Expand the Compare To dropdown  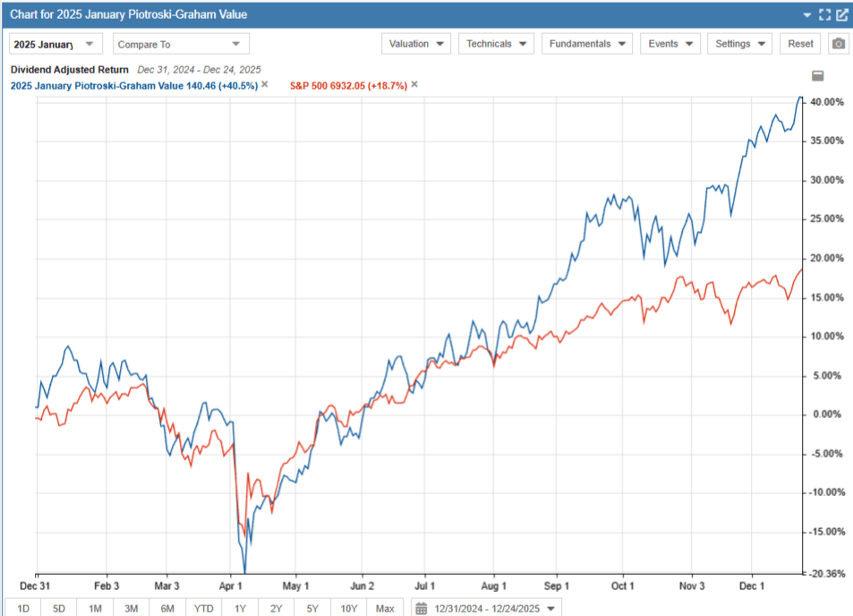coord(181,44)
